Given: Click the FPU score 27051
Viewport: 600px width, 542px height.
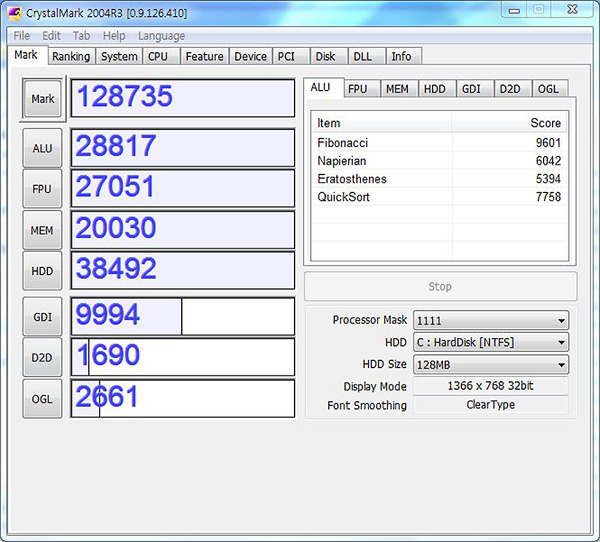Looking at the screenshot, I should 183,189.
